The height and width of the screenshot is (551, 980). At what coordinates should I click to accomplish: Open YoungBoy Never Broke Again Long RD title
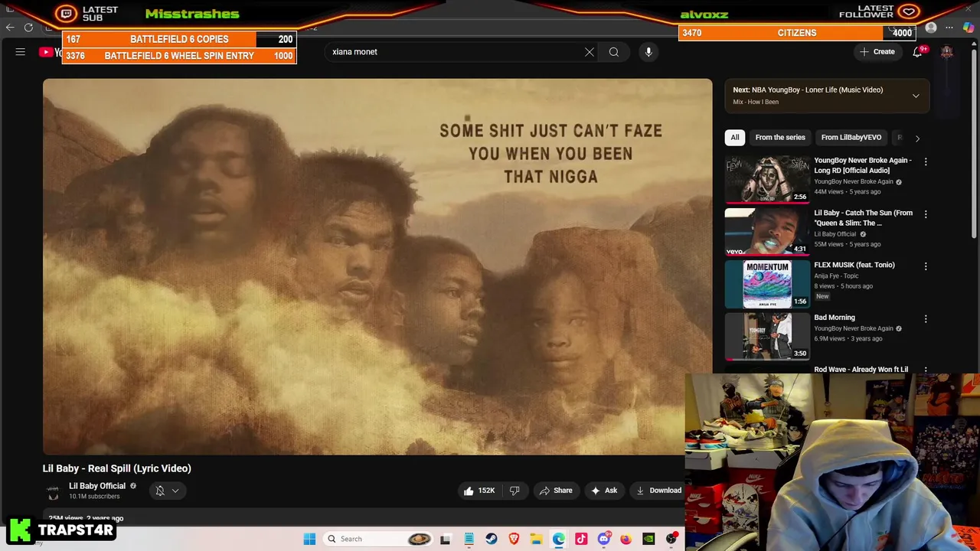[x=863, y=165]
